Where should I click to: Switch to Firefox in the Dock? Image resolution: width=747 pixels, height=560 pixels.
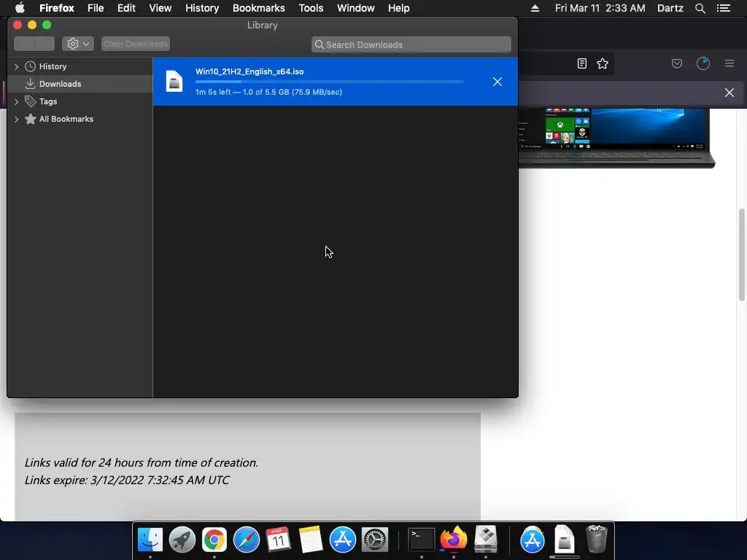point(454,539)
